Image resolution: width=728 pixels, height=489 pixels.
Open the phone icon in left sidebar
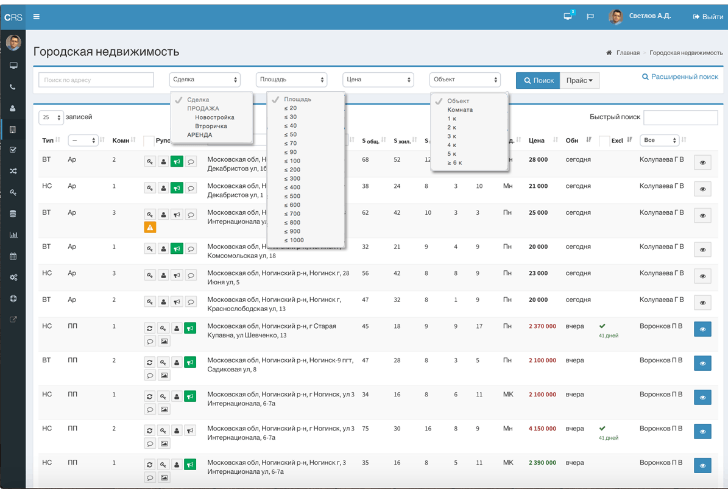[13, 87]
